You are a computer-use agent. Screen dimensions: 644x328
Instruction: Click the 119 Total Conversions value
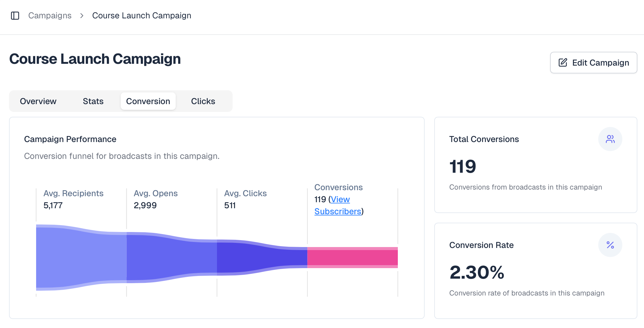pyautogui.click(x=463, y=166)
